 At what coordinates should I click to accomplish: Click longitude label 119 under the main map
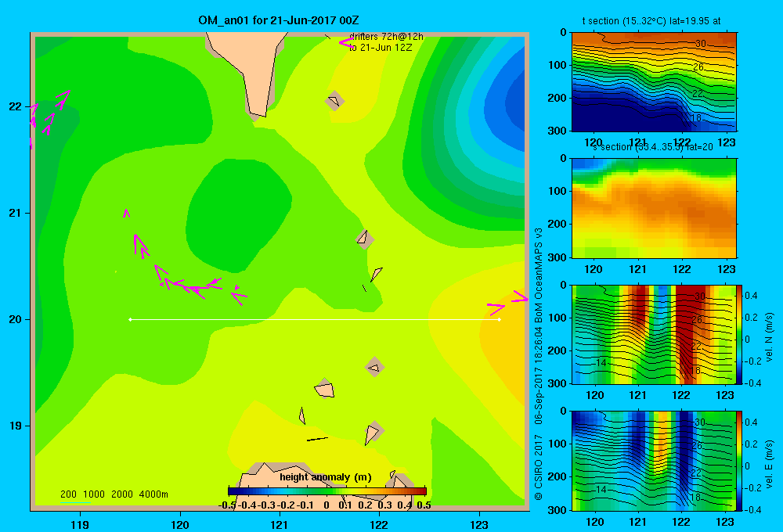(x=80, y=525)
